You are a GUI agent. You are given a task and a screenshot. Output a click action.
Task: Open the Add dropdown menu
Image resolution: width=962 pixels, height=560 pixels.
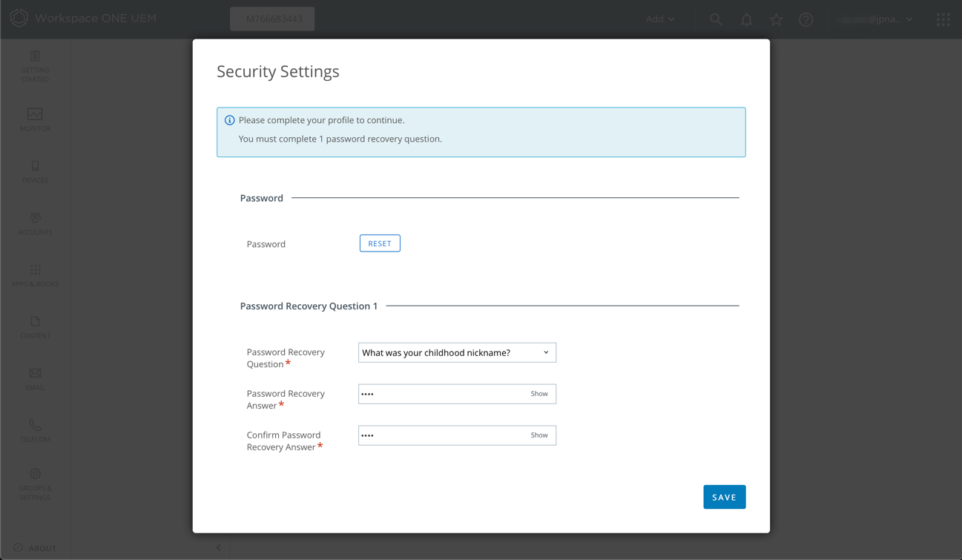660,19
